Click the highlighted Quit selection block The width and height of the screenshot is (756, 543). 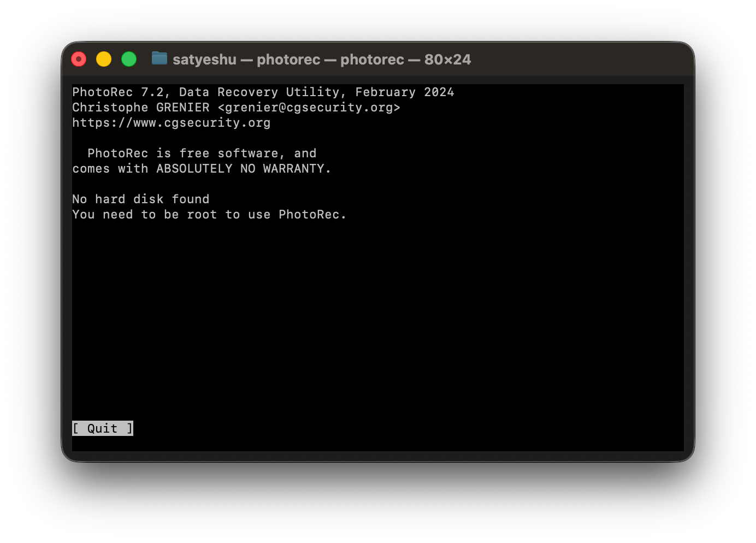[x=102, y=428]
